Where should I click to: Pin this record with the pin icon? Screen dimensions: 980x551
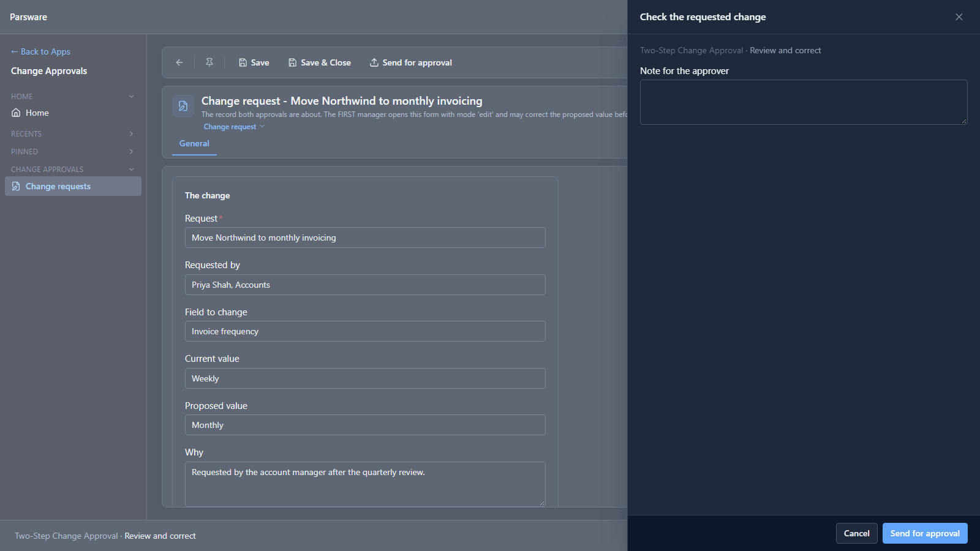[209, 62]
